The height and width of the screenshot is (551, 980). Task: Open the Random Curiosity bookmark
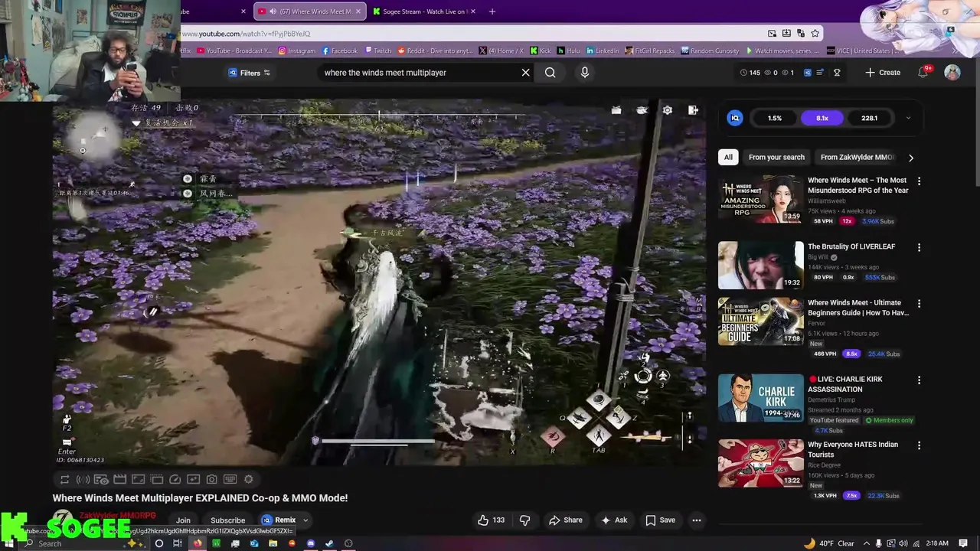(x=710, y=51)
